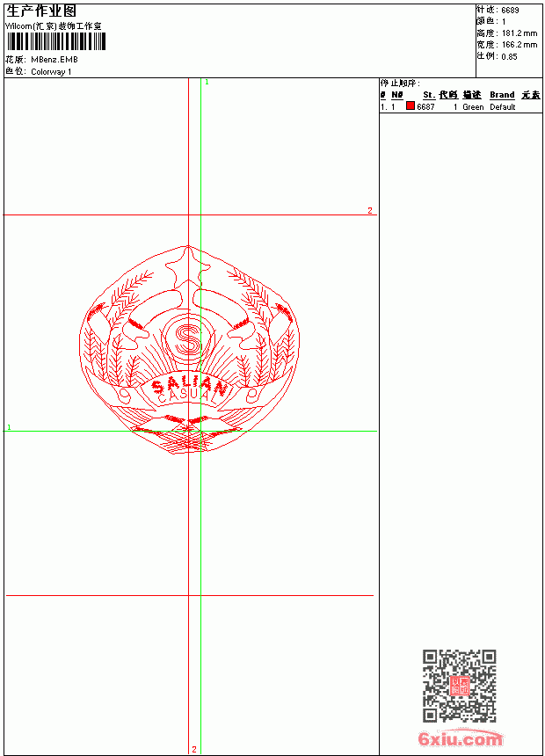Click green marker 1 at top guideline
This screenshot has width=545, height=756.
point(207,83)
